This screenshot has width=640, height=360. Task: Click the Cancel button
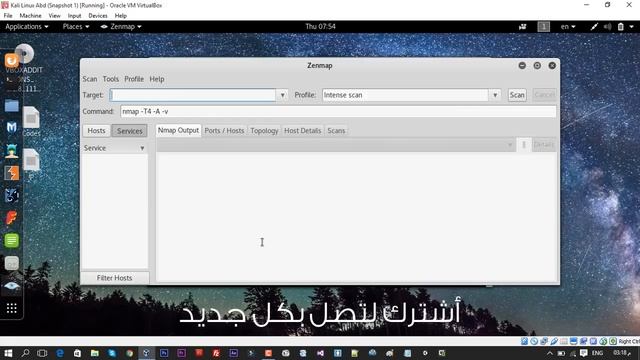(x=544, y=95)
